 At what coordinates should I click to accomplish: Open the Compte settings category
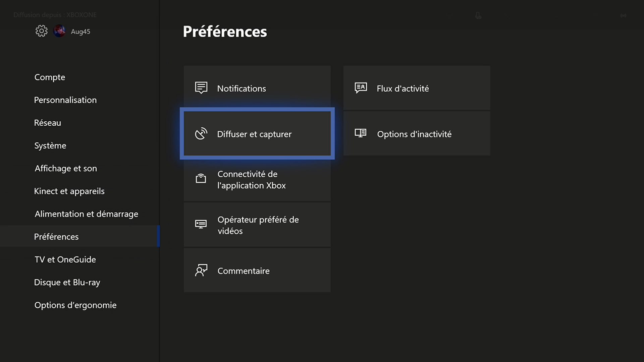click(50, 77)
